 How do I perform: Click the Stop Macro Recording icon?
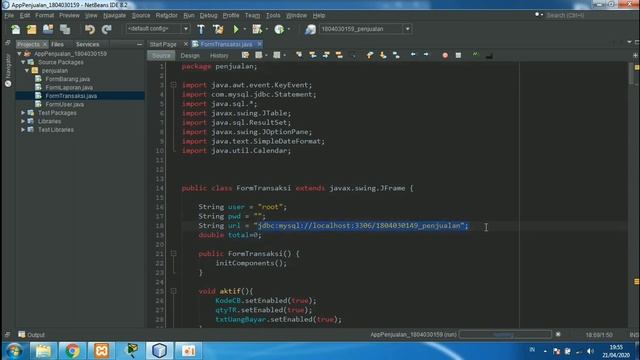point(458,55)
